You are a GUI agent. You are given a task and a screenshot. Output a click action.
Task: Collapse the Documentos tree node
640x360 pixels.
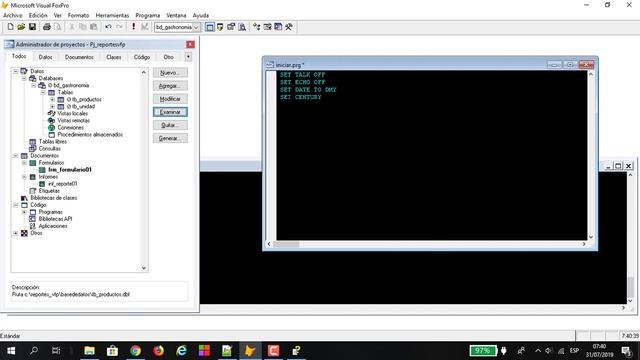[x=16, y=156]
